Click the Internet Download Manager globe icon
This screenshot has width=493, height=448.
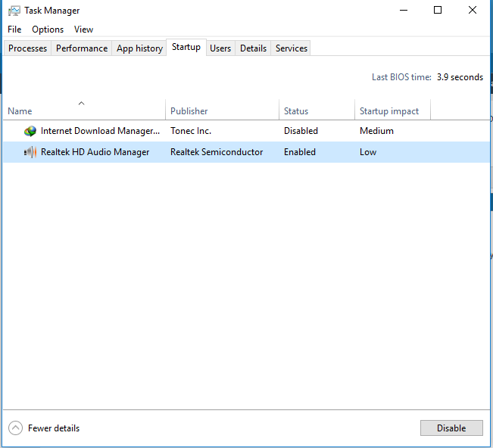click(30, 131)
